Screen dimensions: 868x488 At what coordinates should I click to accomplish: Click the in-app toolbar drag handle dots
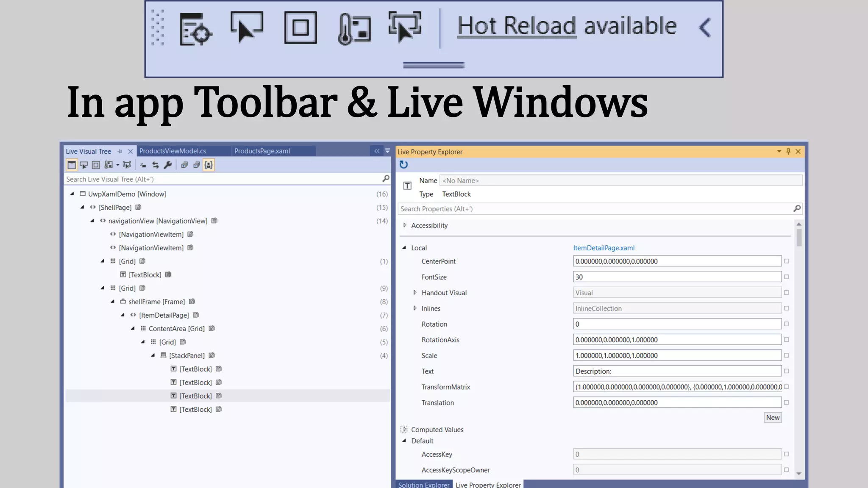tap(158, 28)
